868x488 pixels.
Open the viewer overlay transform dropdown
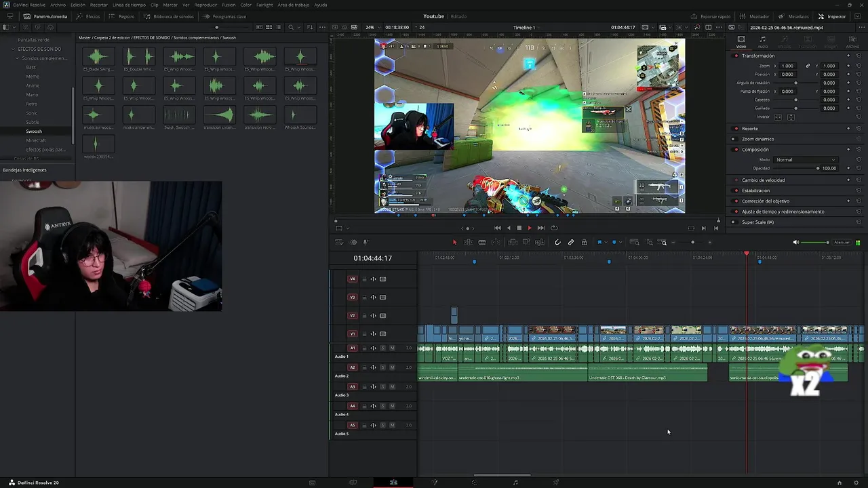342,228
